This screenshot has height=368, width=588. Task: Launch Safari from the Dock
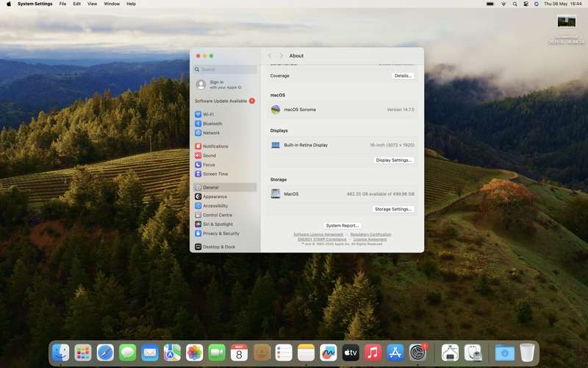pos(105,353)
